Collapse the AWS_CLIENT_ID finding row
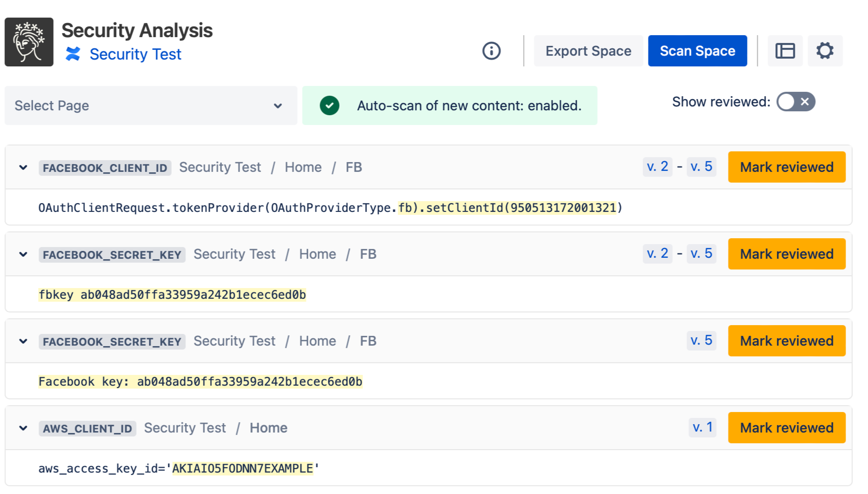Image resolution: width=868 pixels, height=494 pixels. pyautogui.click(x=23, y=428)
